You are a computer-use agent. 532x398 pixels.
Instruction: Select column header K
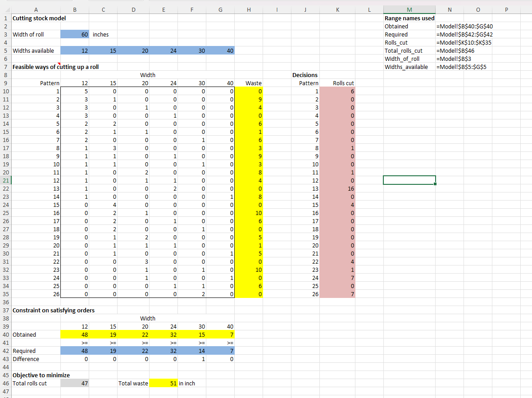tap(337, 9)
